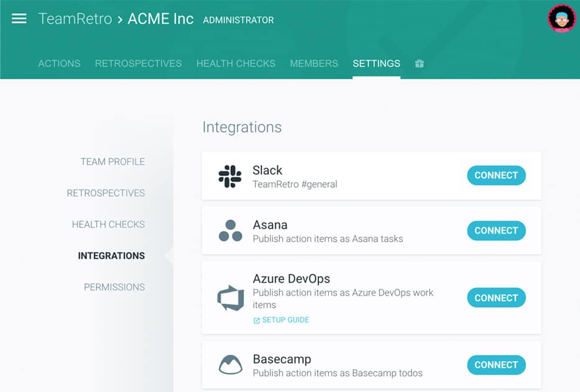Select Integrations in settings sidebar
The height and width of the screenshot is (392, 580).
111,256
